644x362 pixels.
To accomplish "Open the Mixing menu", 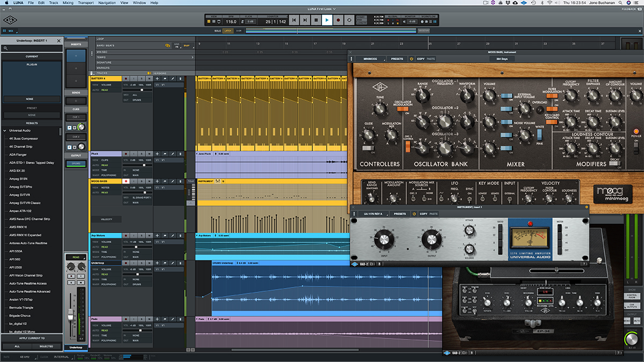I will [68, 3].
